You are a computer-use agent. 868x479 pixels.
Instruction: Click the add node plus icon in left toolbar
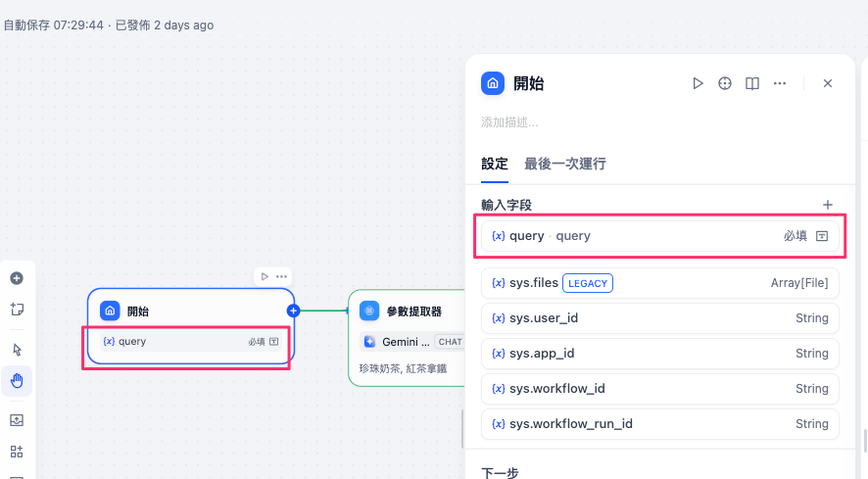point(17,278)
